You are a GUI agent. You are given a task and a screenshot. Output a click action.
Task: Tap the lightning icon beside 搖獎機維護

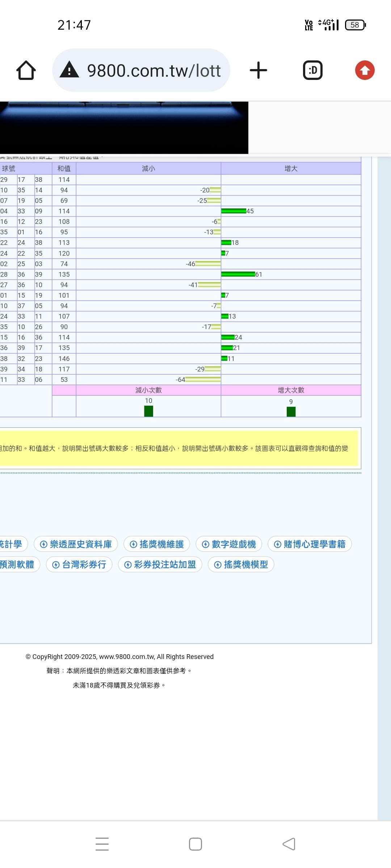pos(134,544)
